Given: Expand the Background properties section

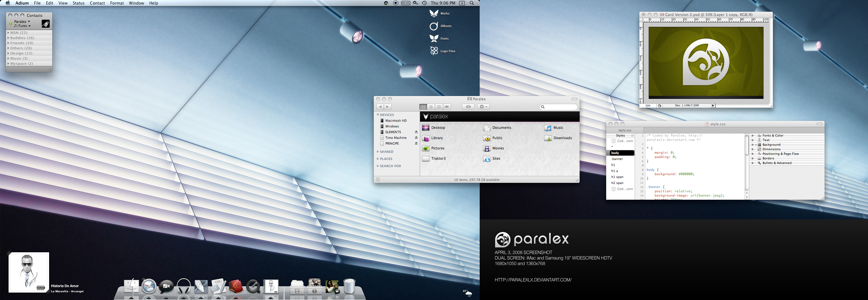Looking at the screenshot, I should (x=753, y=145).
